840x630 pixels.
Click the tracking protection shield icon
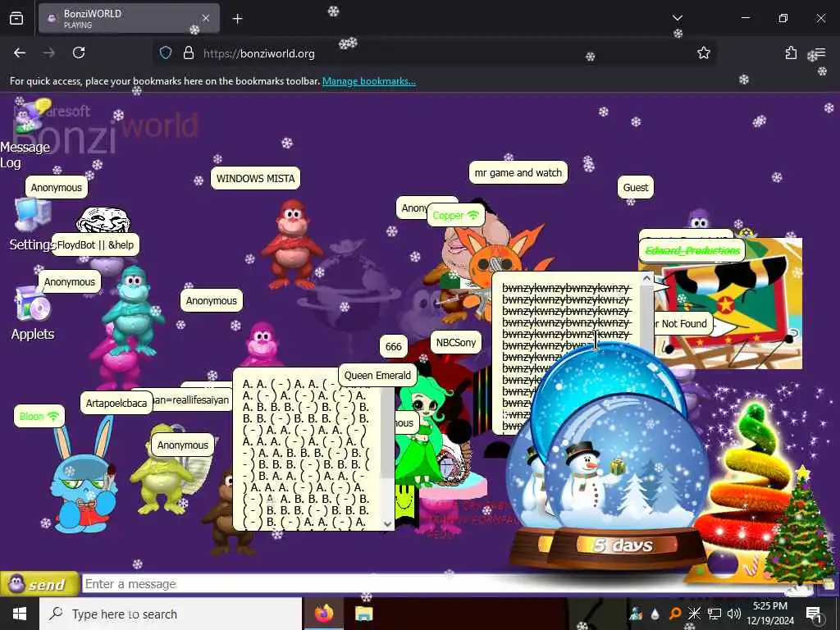coord(166,52)
